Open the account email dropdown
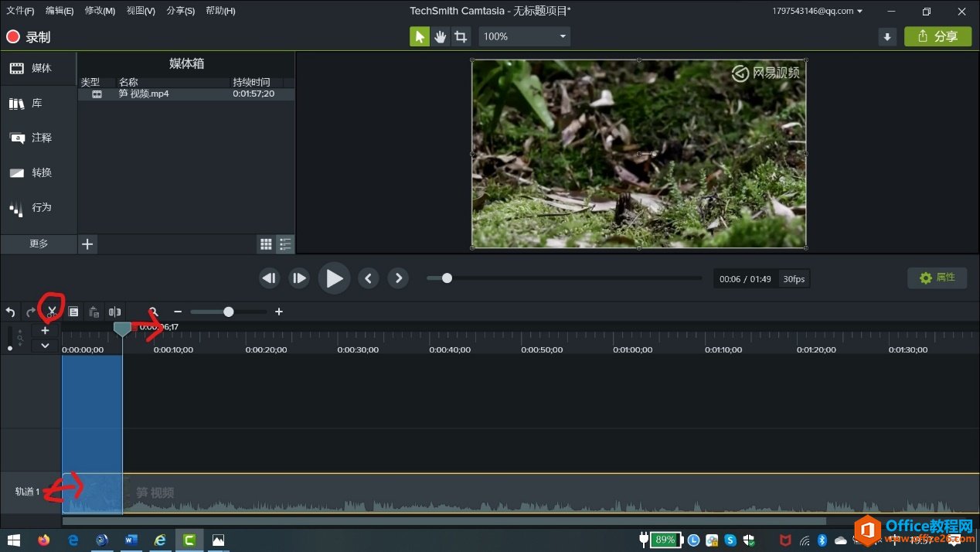 tap(818, 11)
